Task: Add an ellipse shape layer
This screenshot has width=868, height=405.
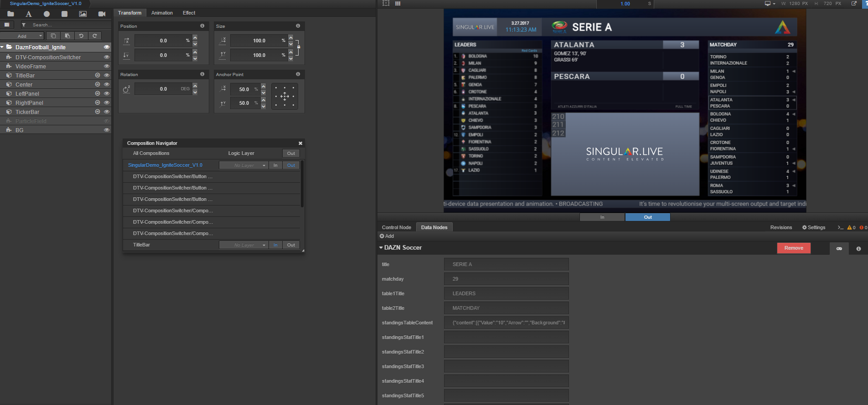Action: (46, 14)
